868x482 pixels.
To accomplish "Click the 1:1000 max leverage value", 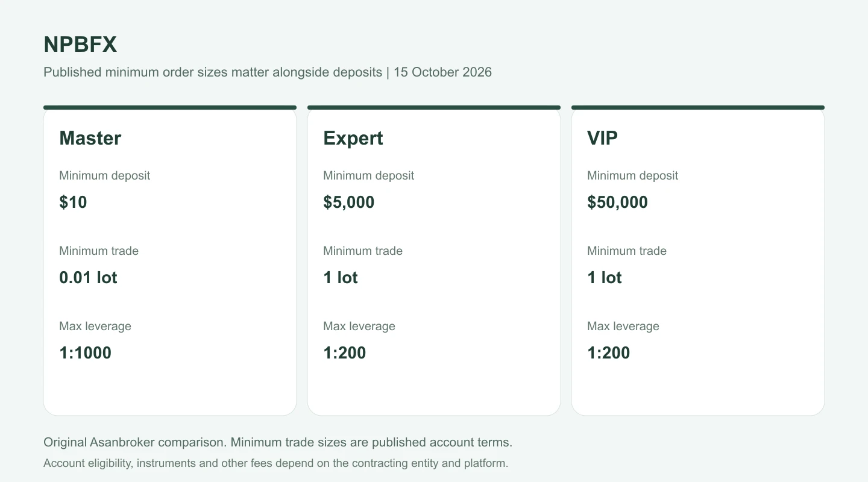I will pyautogui.click(x=85, y=352).
